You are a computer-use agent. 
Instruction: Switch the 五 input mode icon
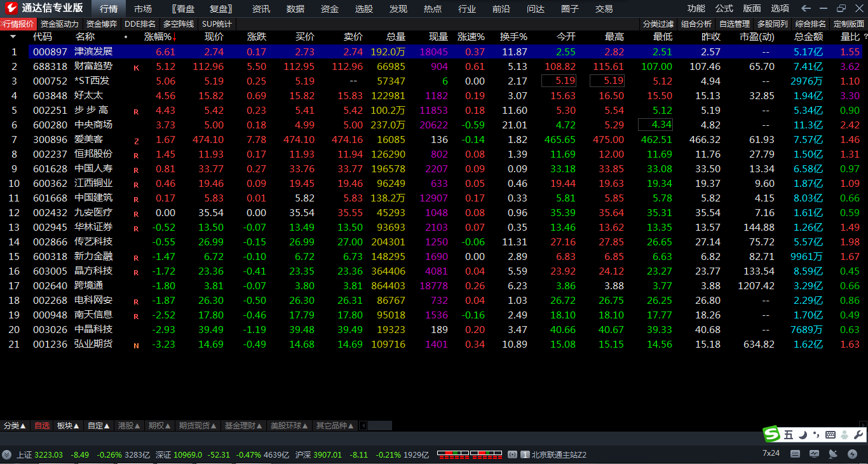pyautogui.click(x=789, y=435)
